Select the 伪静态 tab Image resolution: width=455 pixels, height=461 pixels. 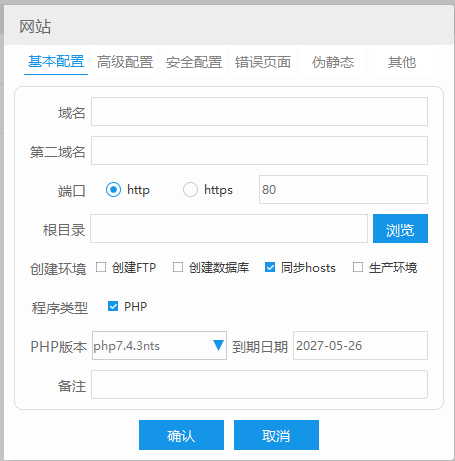point(333,62)
